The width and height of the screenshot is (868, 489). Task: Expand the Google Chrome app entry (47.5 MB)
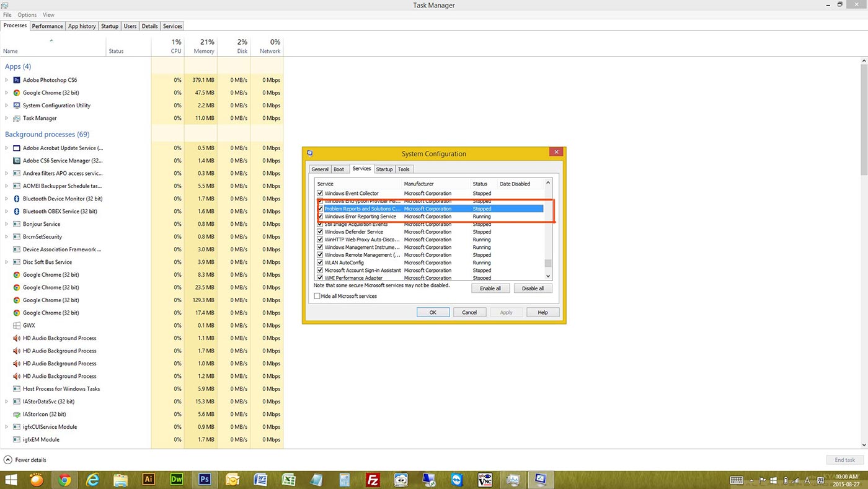point(7,92)
